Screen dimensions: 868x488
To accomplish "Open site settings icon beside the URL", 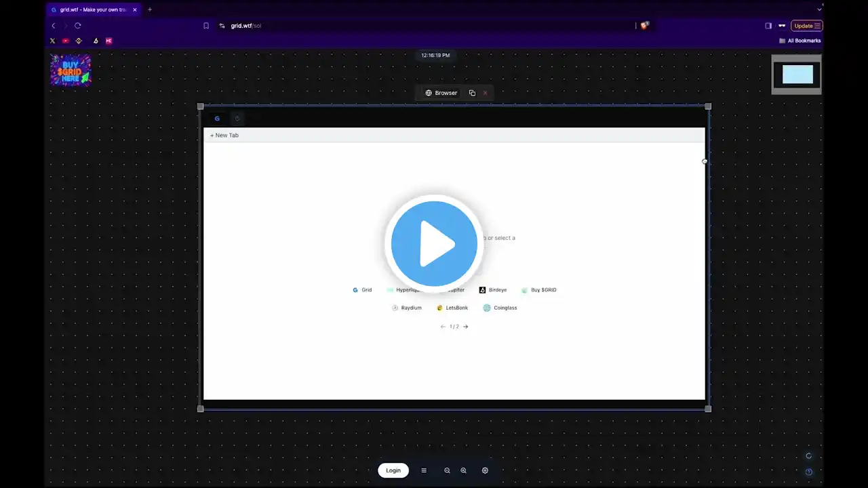I will pos(222,26).
